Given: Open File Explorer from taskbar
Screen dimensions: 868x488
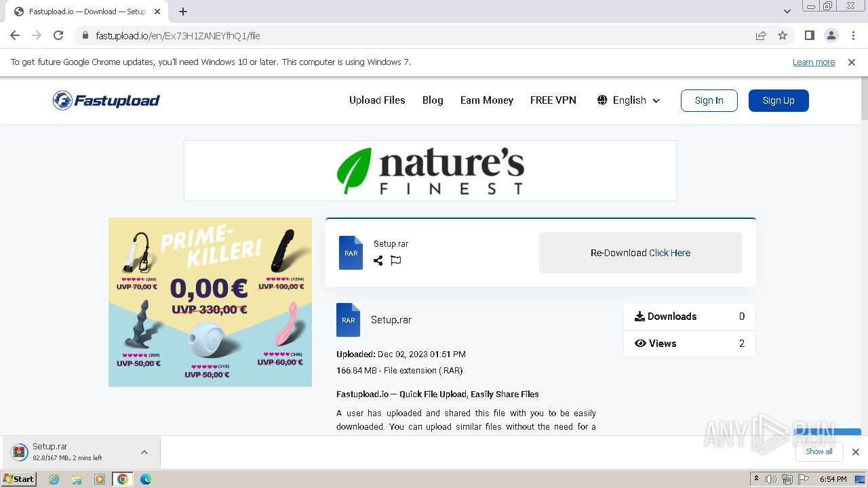Looking at the screenshot, I should [77, 479].
